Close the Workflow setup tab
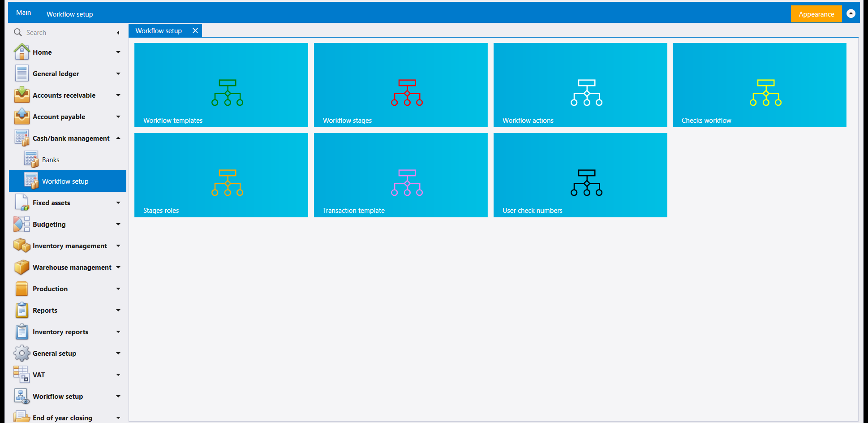This screenshot has height=423, width=868. pyautogui.click(x=195, y=30)
